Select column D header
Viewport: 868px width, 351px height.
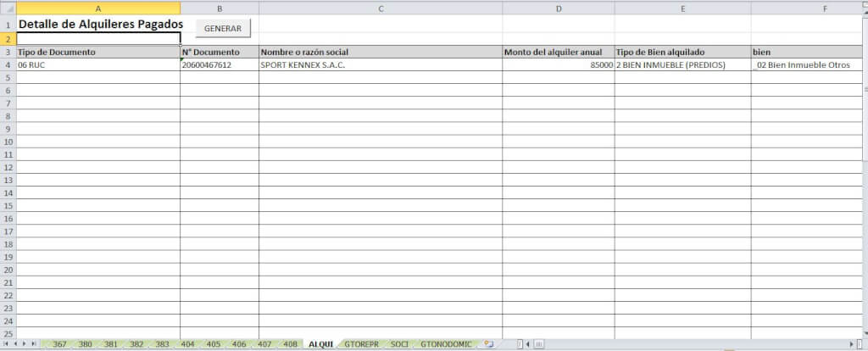point(559,8)
